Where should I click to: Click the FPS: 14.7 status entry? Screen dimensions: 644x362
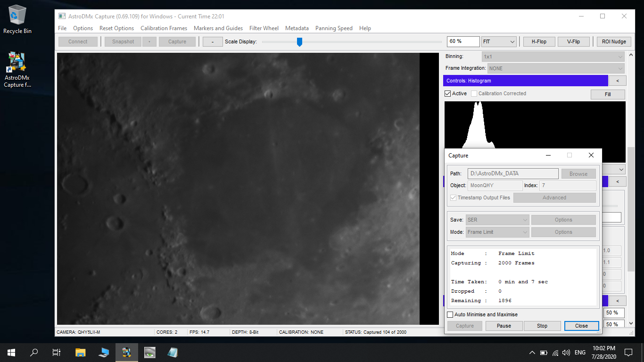pos(200,332)
